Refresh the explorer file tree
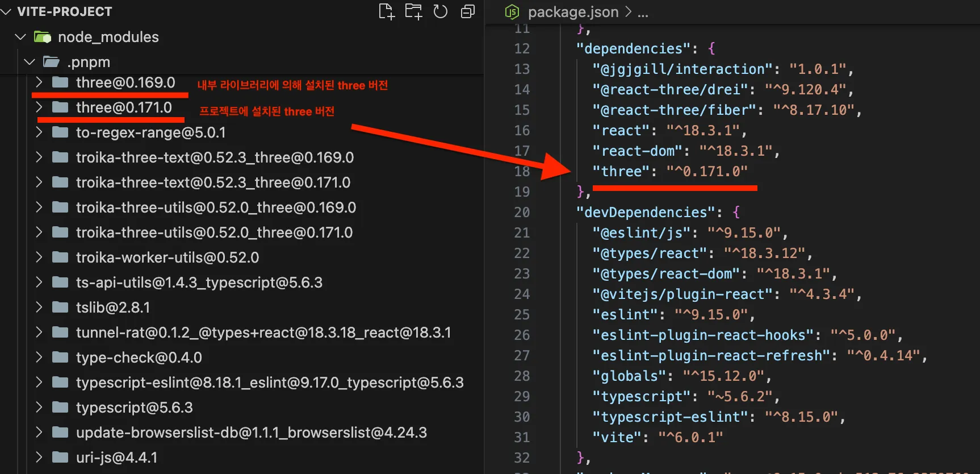Viewport: 980px width, 474px height. click(441, 11)
